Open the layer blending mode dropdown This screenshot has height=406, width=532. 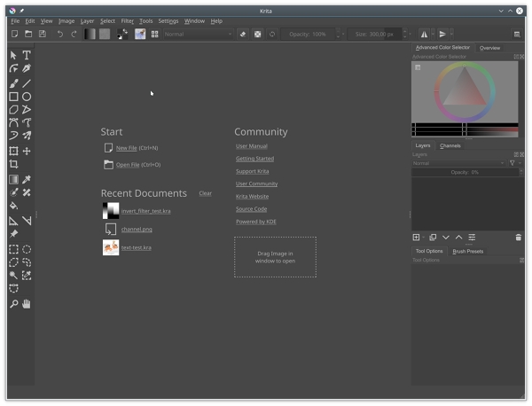click(x=458, y=163)
